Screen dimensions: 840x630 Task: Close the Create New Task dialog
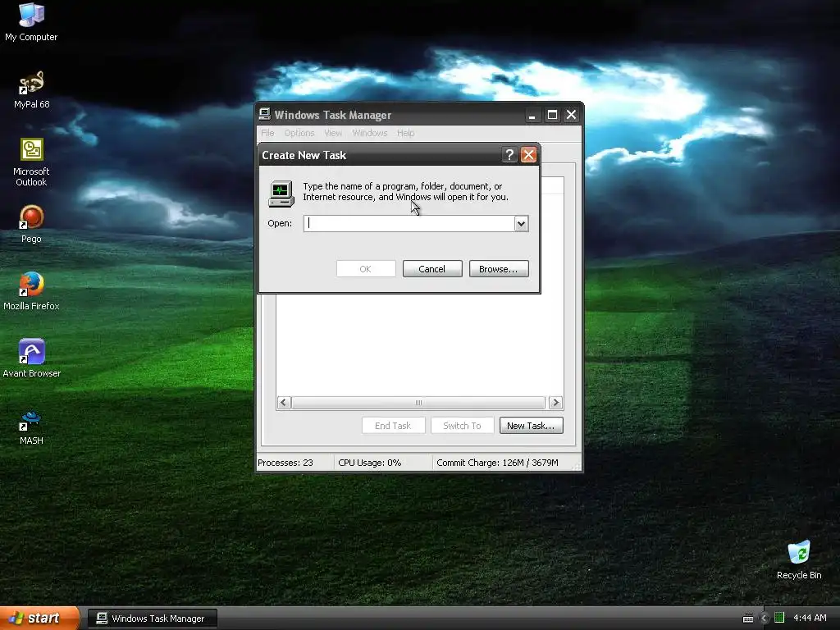pos(528,155)
